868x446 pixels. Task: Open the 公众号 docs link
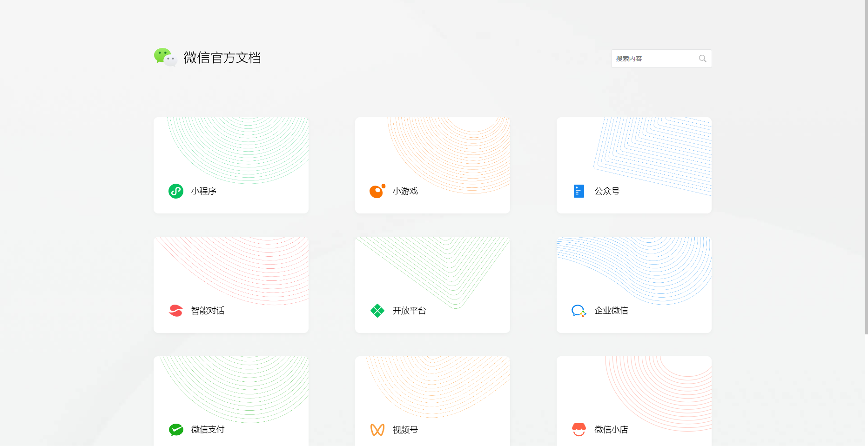pos(607,191)
